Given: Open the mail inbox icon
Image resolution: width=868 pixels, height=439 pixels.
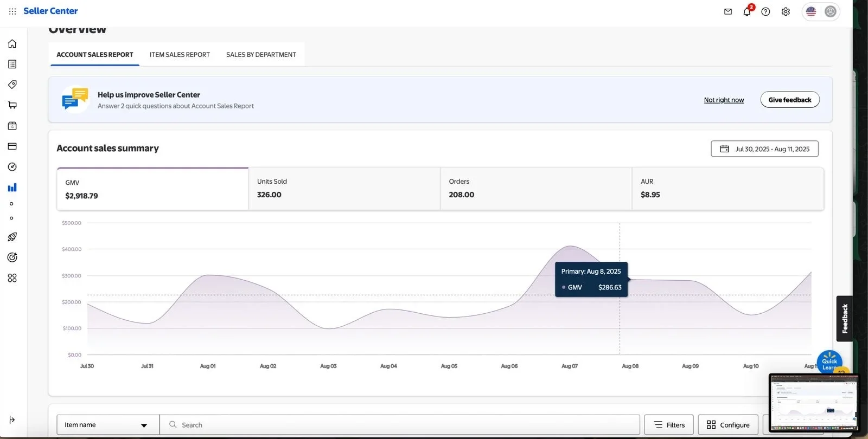Looking at the screenshot, I should point(728,11).
